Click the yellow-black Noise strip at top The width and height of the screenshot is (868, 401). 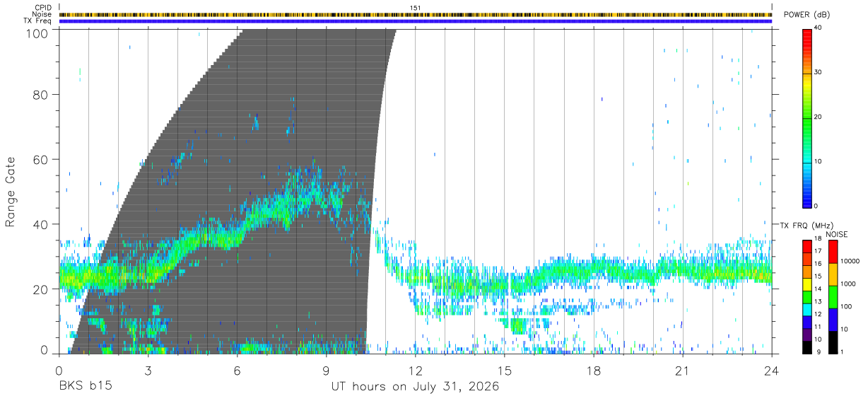(x=415, y=14)
